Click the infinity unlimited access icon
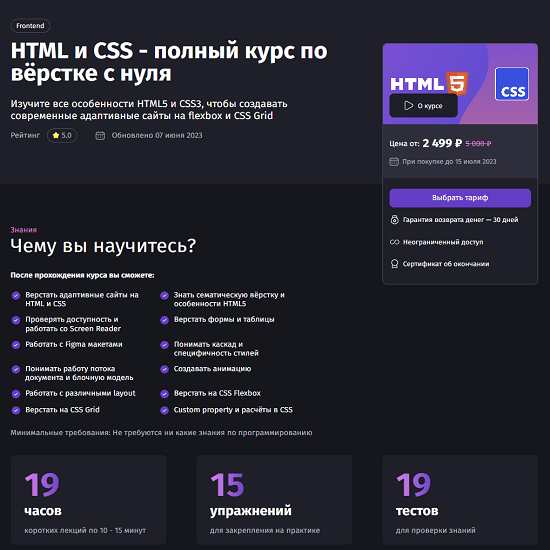The image size is (550, 550). (394, 242)
